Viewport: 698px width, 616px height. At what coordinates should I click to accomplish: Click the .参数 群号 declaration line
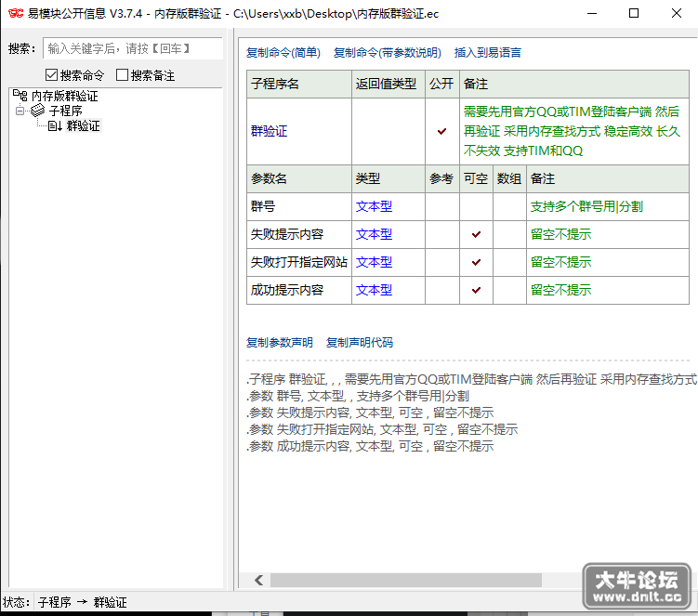(x=358, y=396)
